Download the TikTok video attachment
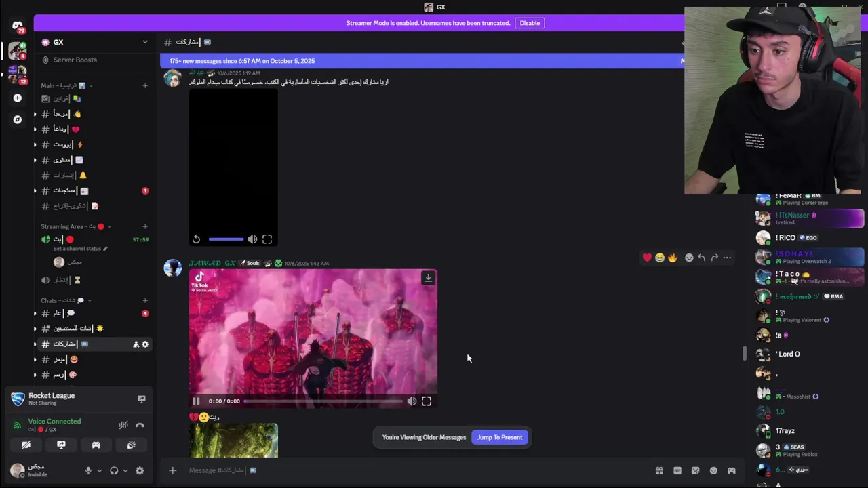 tap(428, 278)
